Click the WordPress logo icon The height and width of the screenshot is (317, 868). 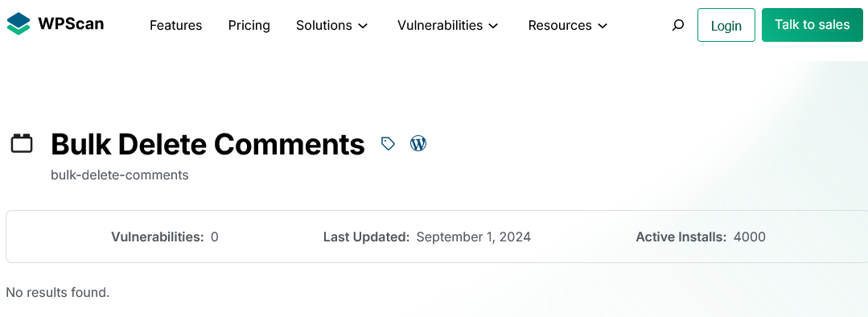[418, 144]
